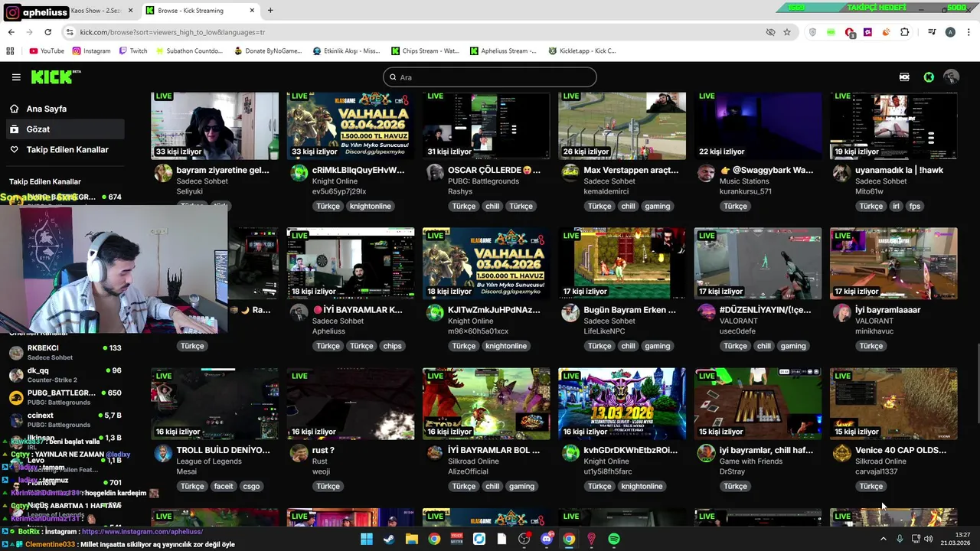Click the heart icon for Takip Edilen Kanallar
This screenshot has width=980, height=551.
tap(15, 150)
